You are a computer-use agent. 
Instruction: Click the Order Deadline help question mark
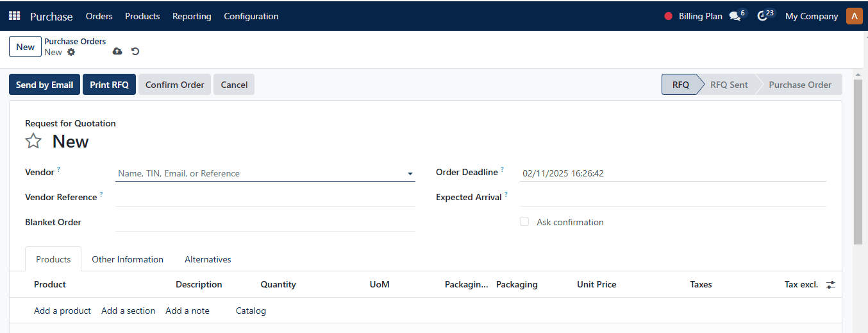tap(502, 169)
